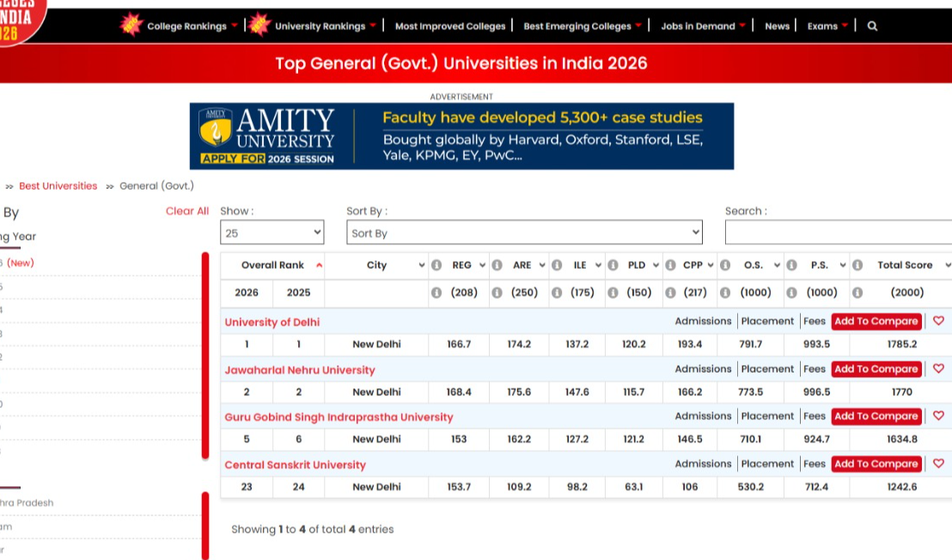The width and height of the screenshot is (952, 560).
Task: Open Guru Gobind Singh Indraprastha University page
Action: 339,417
